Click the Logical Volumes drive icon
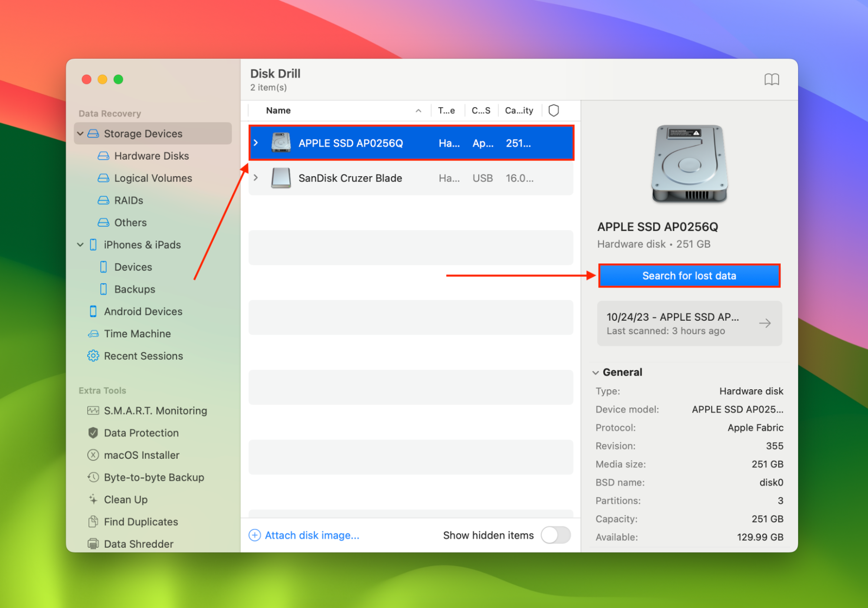 point(103,178)
